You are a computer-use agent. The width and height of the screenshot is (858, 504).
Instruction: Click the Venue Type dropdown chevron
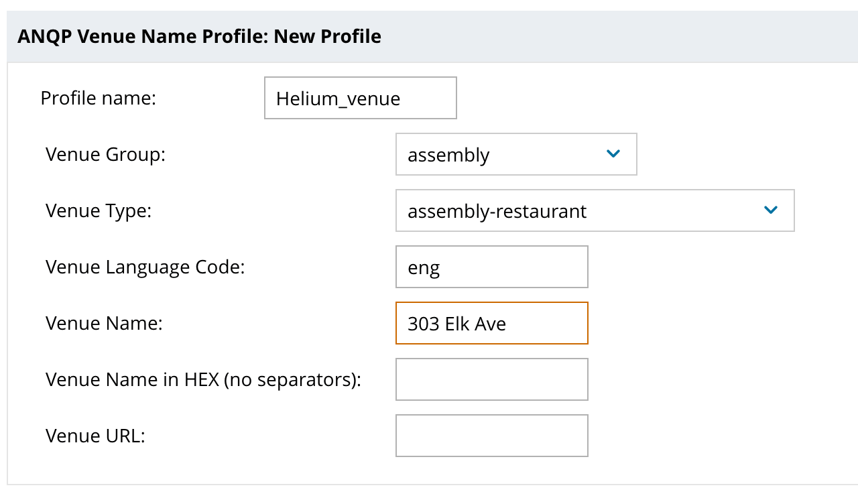tap(770, 210)
